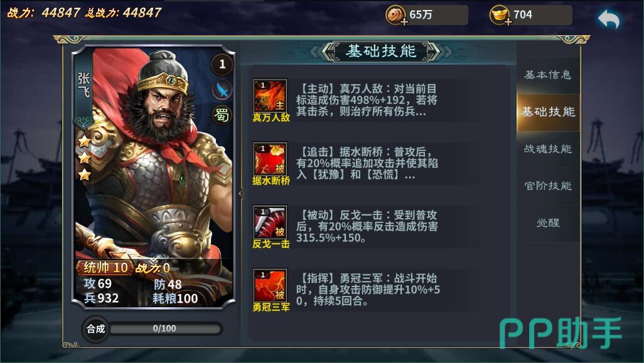Click the blue back arrow icon
The image size is (644, 363).
tap(608, 19)
